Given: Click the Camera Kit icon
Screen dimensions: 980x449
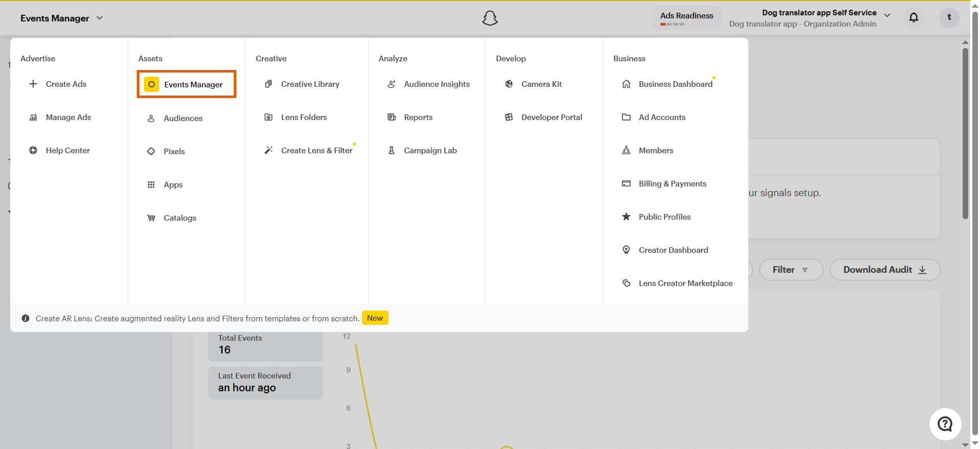Looking at the screenshot, I should tap(509, 84).
